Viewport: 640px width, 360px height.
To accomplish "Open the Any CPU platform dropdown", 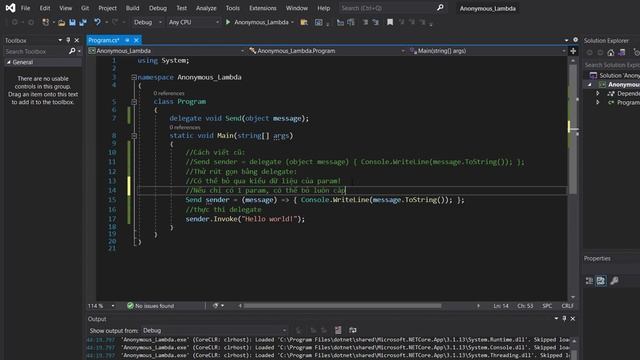I will 193,22.
